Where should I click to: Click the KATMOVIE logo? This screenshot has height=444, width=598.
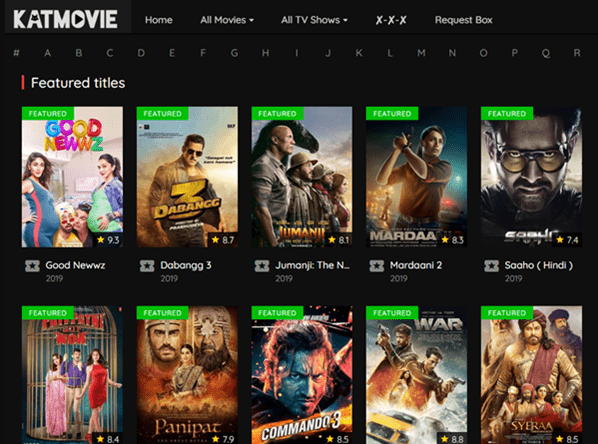click(x=66, y=19)
